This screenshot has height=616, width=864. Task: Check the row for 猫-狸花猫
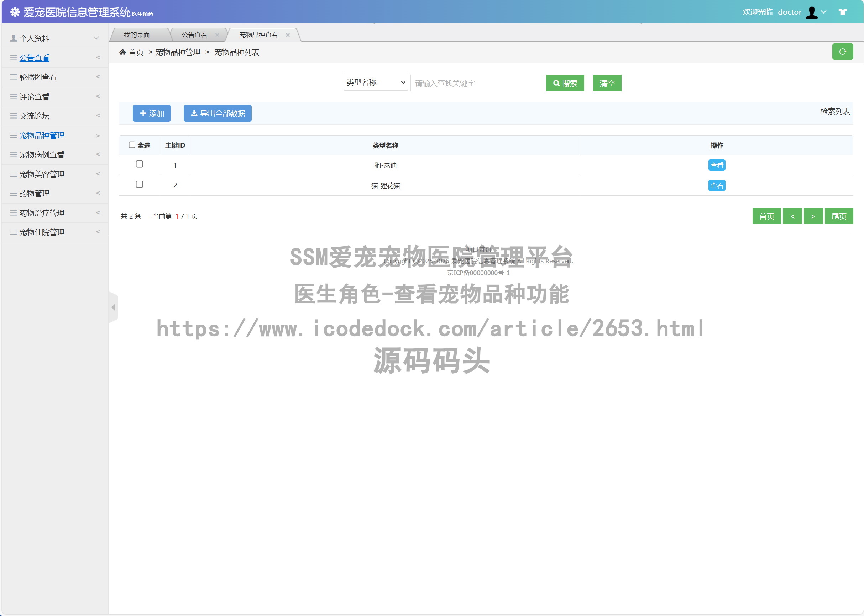click(x=139, y=184)
